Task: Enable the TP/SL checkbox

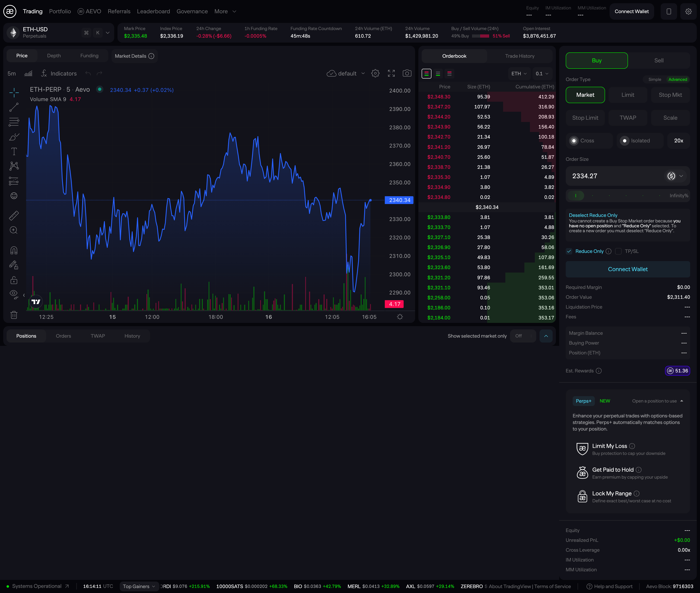Action: coord(618,251)
